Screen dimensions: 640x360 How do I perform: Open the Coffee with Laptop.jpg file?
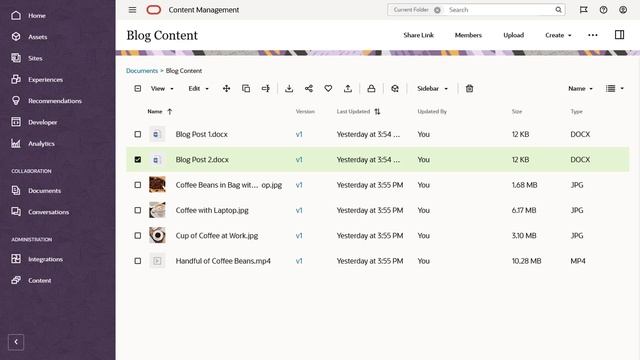coord(212,210)
